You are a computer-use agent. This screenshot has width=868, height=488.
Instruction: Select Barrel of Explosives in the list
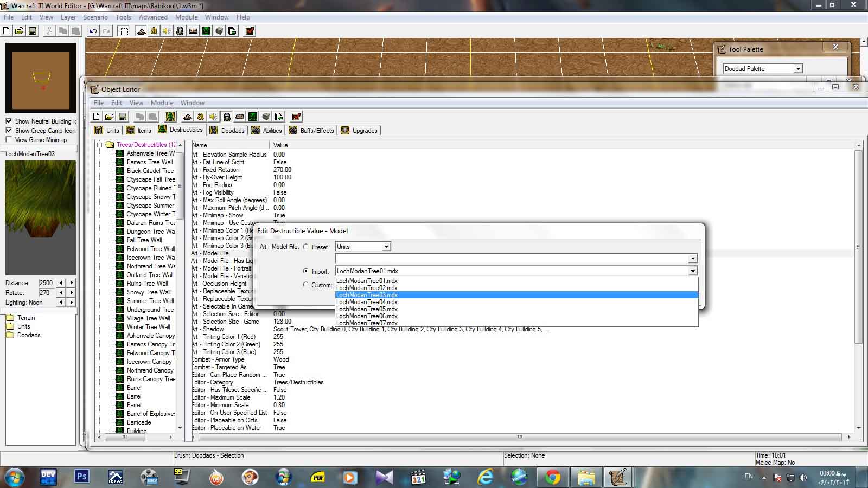151,414
